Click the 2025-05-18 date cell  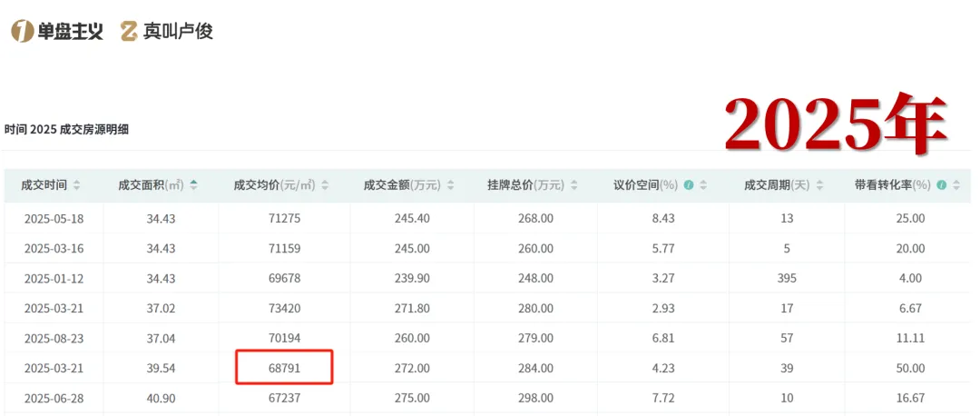[x=54, y=218]
